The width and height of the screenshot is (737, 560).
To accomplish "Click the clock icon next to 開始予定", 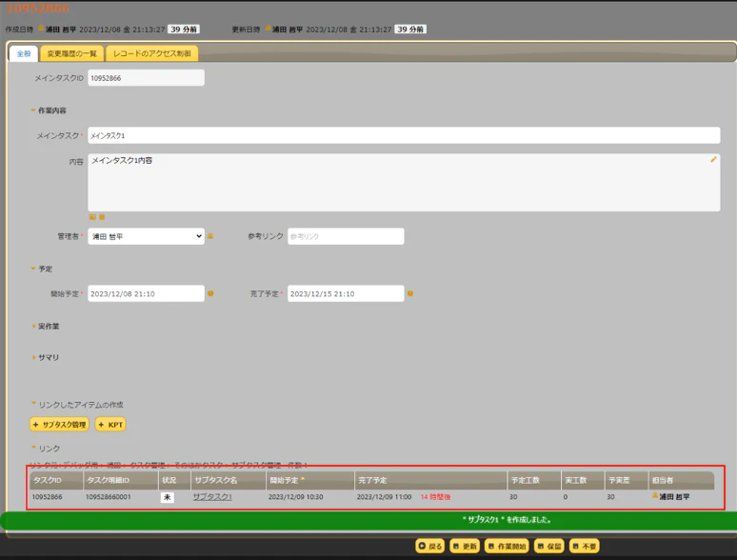I will tap(210, 293).
